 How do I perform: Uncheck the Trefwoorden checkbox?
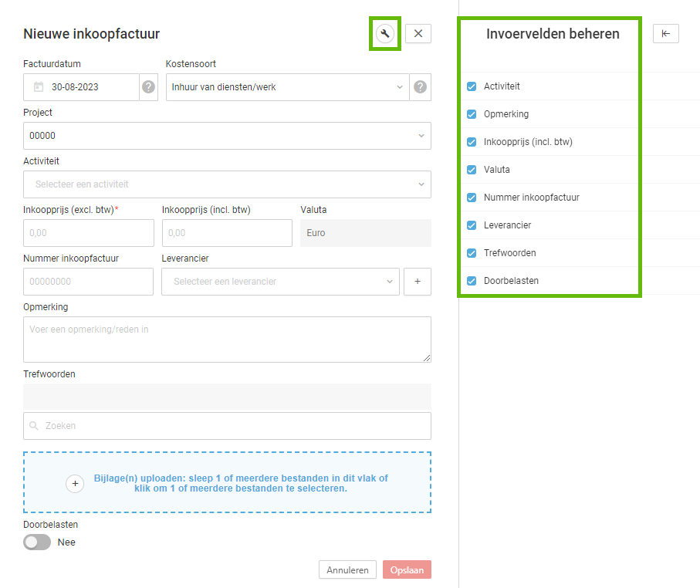(x=472, y=253)
